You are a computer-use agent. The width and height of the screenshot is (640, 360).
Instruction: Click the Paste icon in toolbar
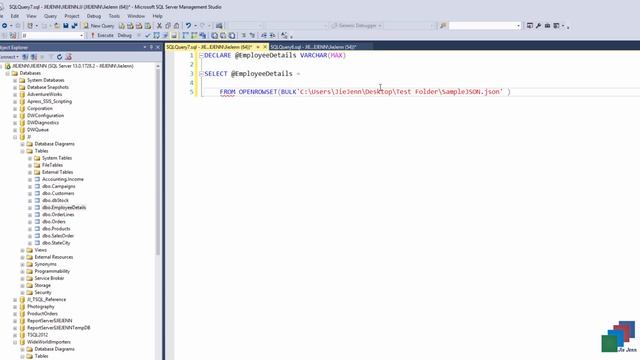click(176, 26)
